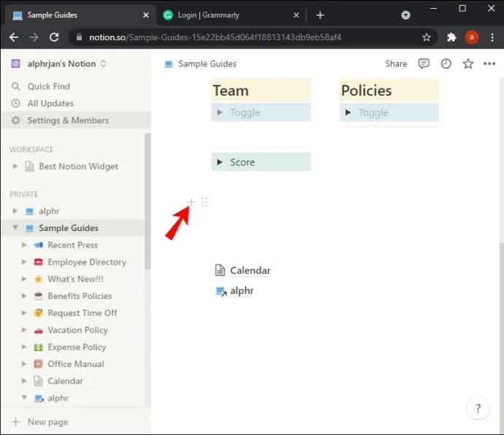Viewport: 504px width, 435px height.
Task: Expand the Toggle under Policies
Action: click(x=348, y=113)
